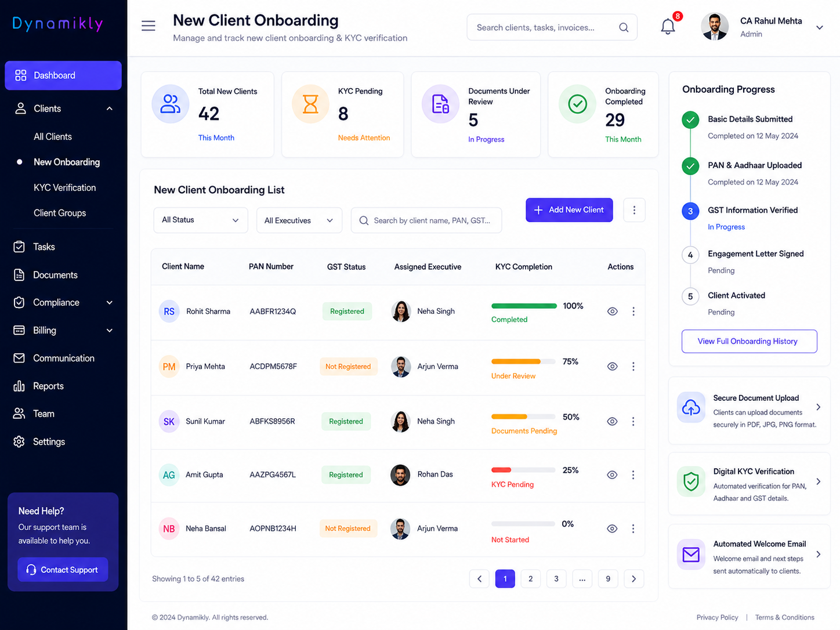This screenshot has height=630, width=840.
Task: Open Terms & Conditions link
Action: pyautogui.click(x=784, y=617)
